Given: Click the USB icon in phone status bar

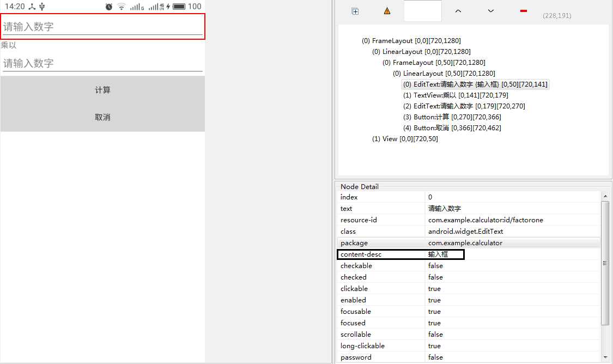Looking at the screenshot, I should tap(42, 7).
